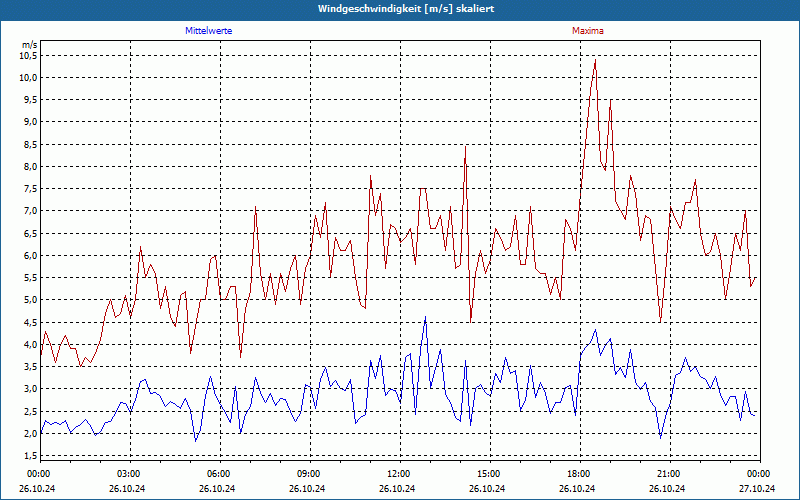800x500 pixels.
Task: Click the 03:00 time axis label
Action: pyautogui.click(x=128, y=474)
